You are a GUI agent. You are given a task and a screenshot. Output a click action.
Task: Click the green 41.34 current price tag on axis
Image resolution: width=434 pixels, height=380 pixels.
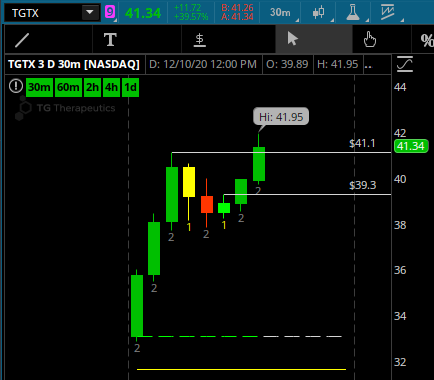click(411, 146)
